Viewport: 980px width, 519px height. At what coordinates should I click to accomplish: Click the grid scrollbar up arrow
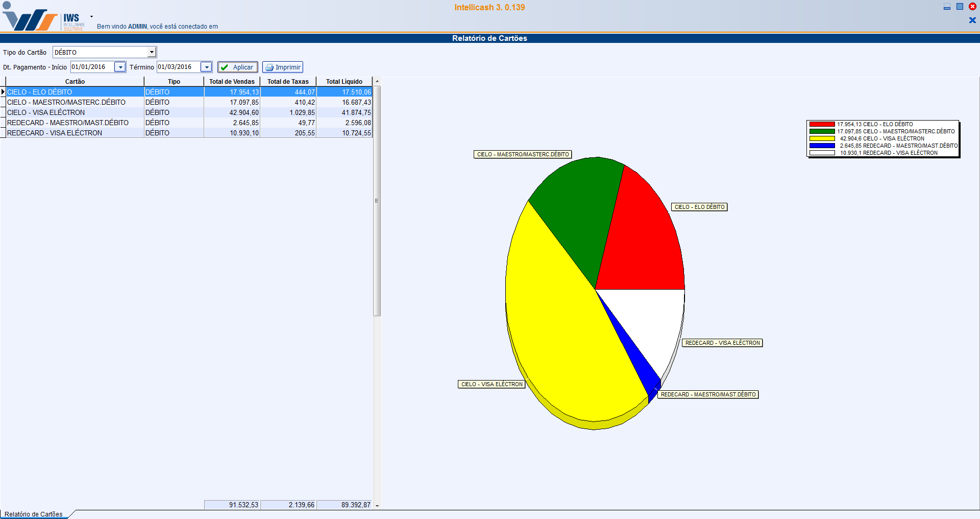[377, 81]
